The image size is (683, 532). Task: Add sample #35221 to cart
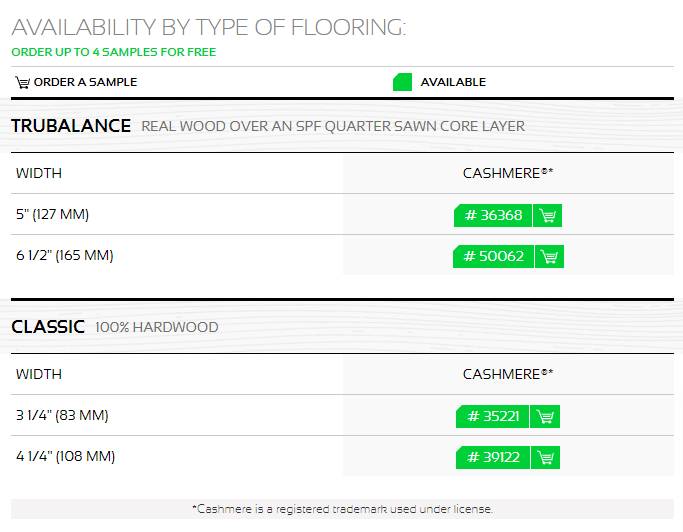[545, 417]
